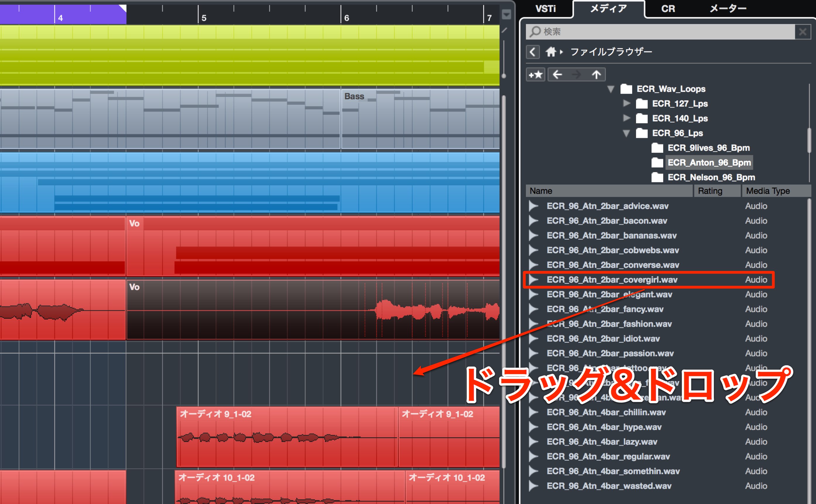Screen dimensions: 816x504
Task: Select the dark Vo audio event with waveform
Action: click(313, 310)
